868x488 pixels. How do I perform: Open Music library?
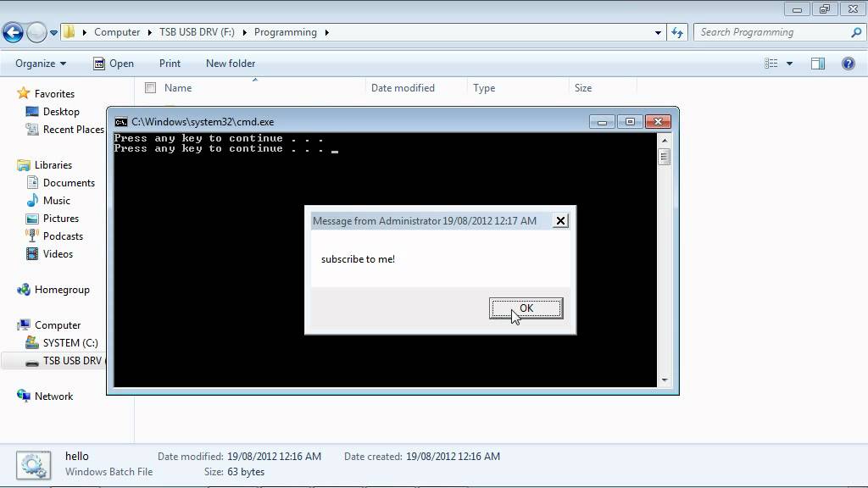coord(57,200)
